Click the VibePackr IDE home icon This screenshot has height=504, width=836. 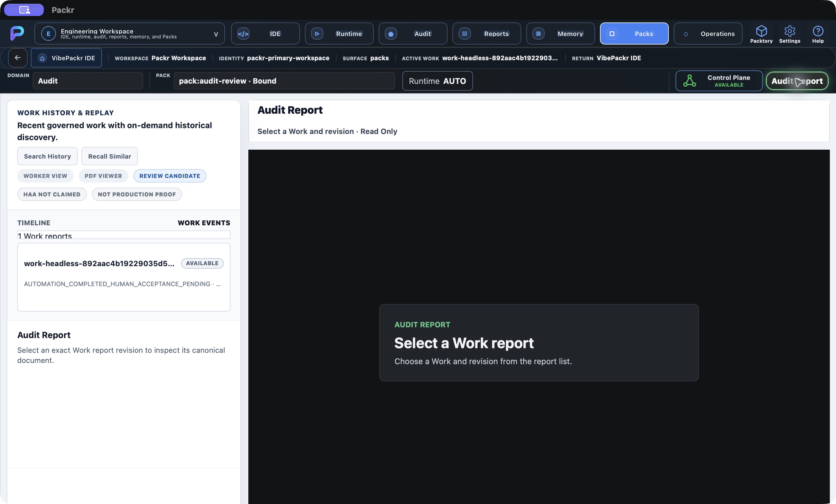(42, 58)
